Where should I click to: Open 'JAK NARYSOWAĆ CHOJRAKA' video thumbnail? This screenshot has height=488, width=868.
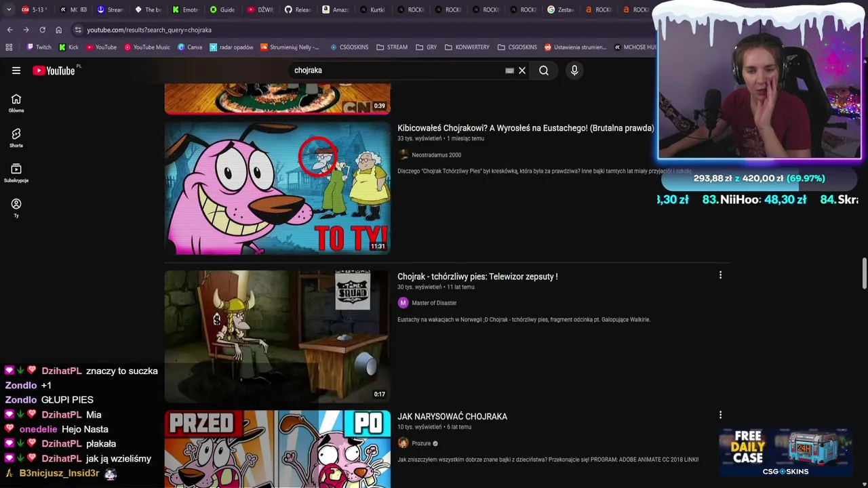tap(277, 449)
